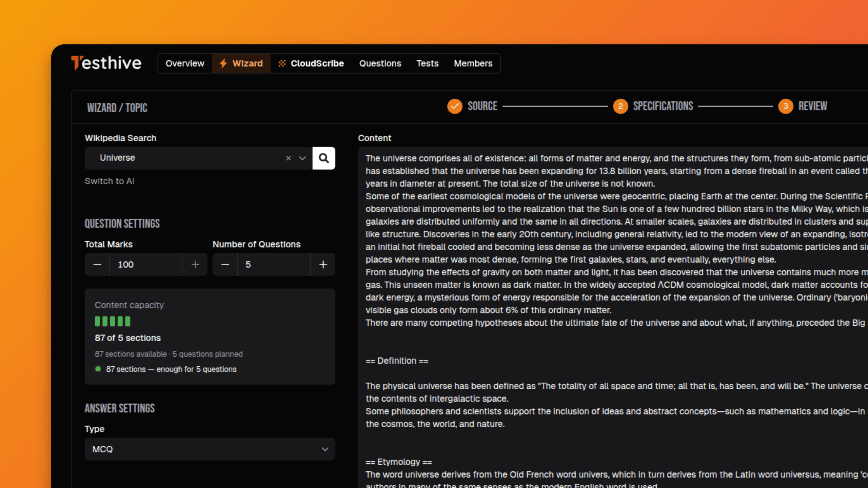The width and height of the screenshot is (868, 488).
Task: Click '87 sections — enough for 5 questions'
Action: (x=171, y=369)
